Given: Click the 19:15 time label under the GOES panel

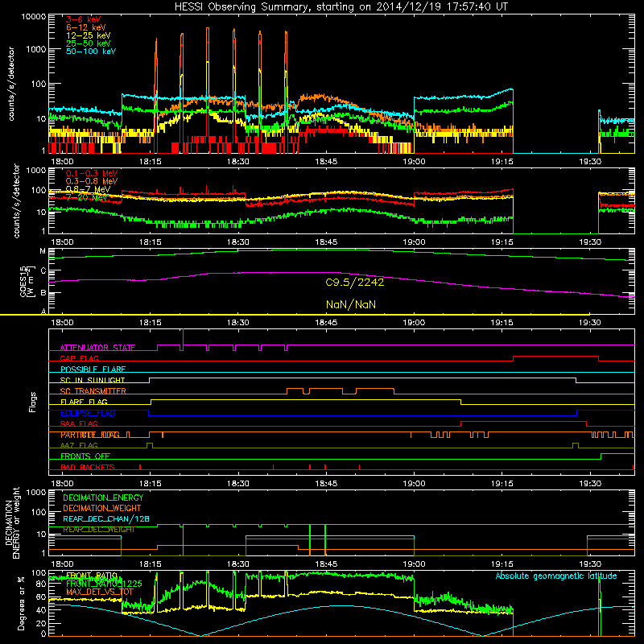Looking at the screenshot, I should pyautogui.click(x=502, y=323).
